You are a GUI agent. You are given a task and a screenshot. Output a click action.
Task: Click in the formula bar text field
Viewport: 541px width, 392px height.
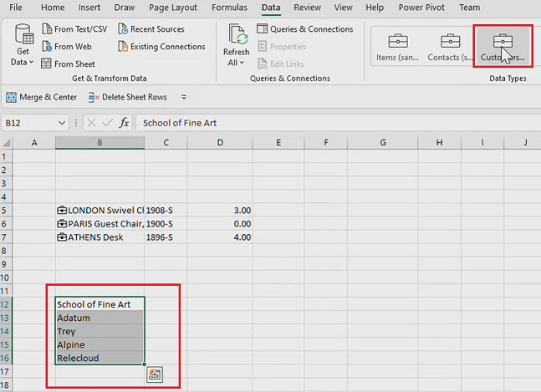pyautogui.click(x=334, y=123)
